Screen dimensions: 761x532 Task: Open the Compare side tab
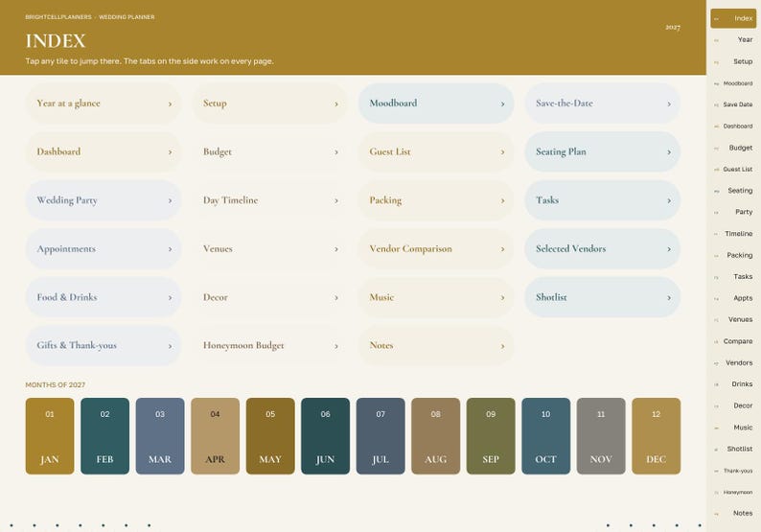[x=733, y=341]
